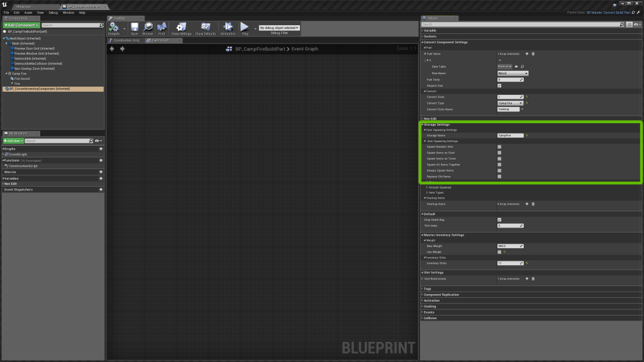Compile the blueprint with the Compile icon
This screenshot has width=644, height=362.
point(114,28)
